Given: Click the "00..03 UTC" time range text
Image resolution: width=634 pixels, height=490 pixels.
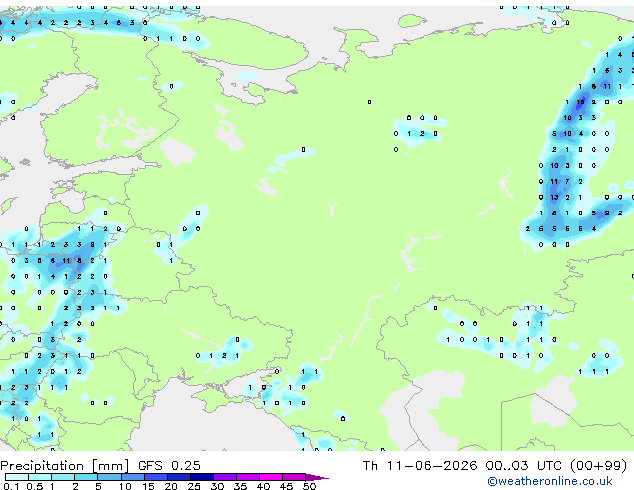Looking at the screenshot, I should [524, 466].
